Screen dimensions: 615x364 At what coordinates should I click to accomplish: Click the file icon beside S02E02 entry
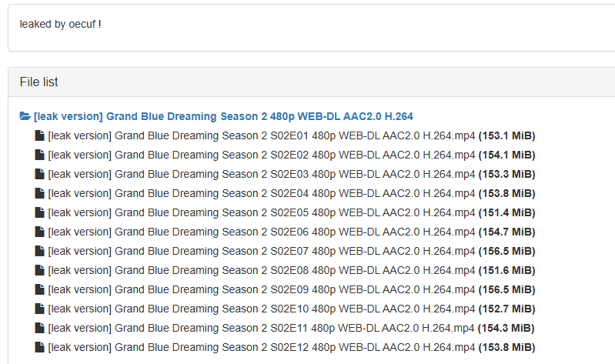click(x=39, y=155)
